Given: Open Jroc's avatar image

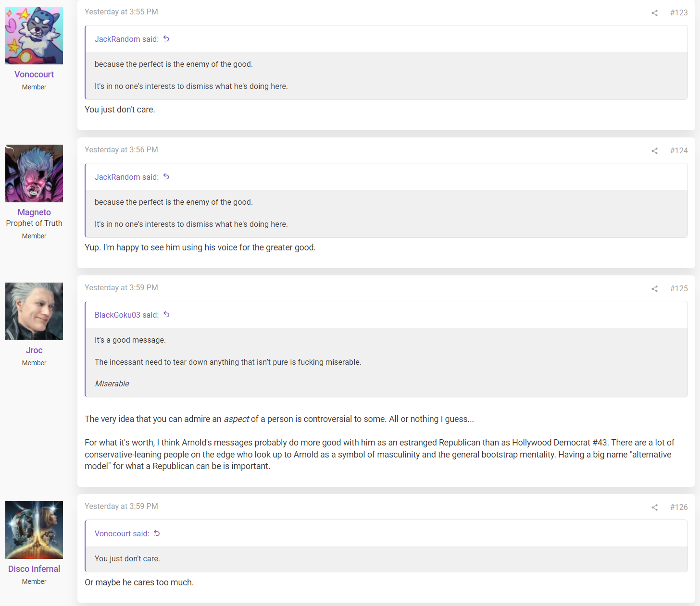Looking at the screenshot, I should click(x=34, y=311).
